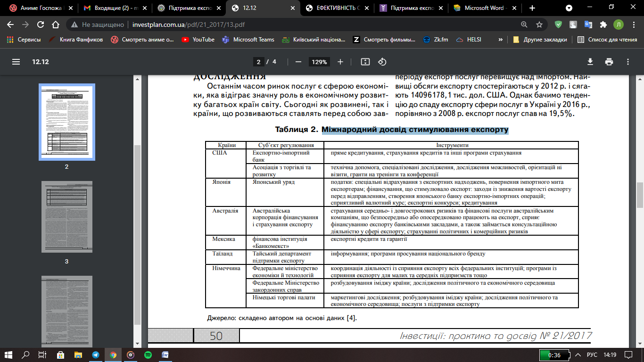Rotate the PDF counterclockwise
Screen dimensions: 644x362
pyautogui.click(x=382, y=62)
